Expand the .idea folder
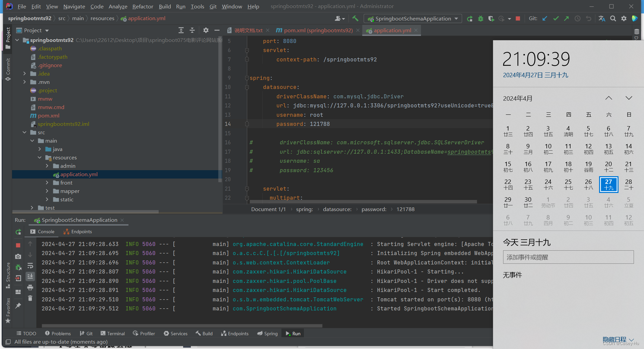Screen dimensions: 644x349 tap(24, 73)
